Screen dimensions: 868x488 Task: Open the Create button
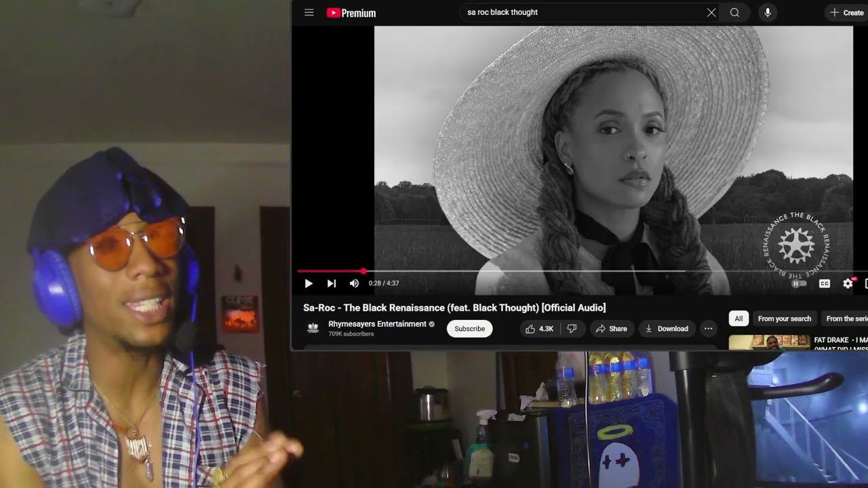[x=847, y=12]
